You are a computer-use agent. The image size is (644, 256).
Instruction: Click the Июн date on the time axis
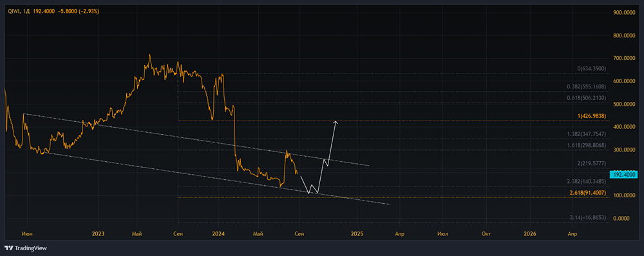click(28, 234)
